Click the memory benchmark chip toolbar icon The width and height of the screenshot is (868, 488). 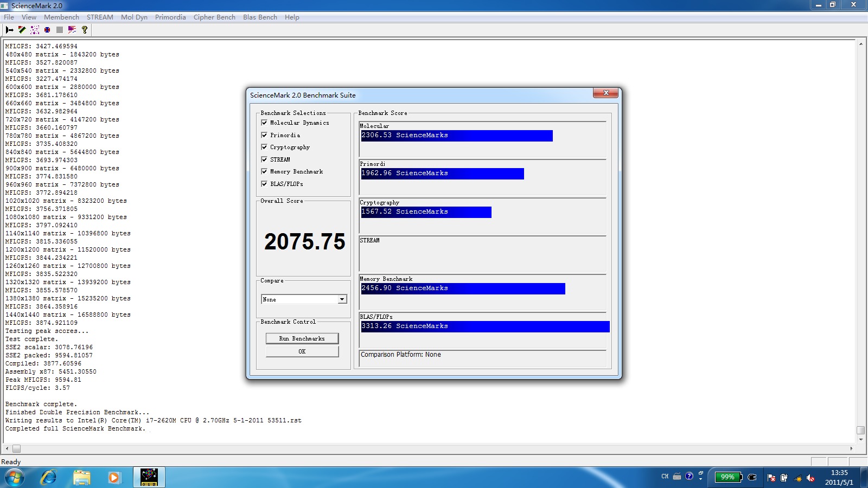[22, 30]
